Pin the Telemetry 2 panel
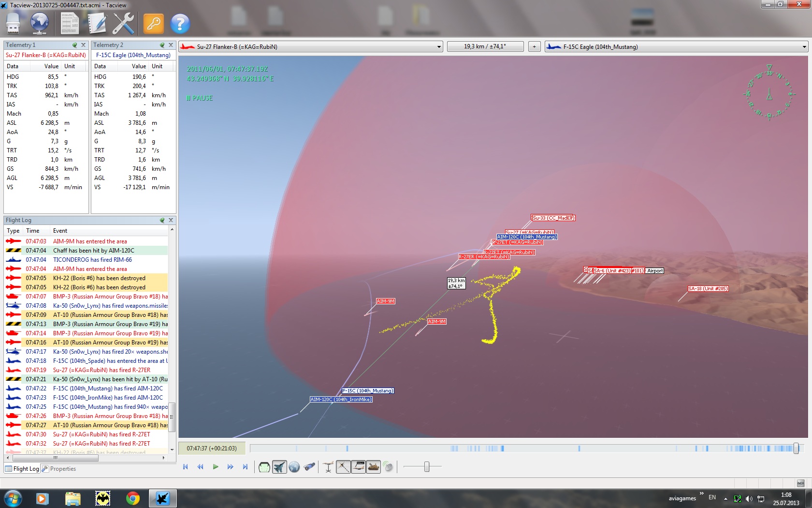This screenshot has height=508, width=812. (x=162, y=45)
